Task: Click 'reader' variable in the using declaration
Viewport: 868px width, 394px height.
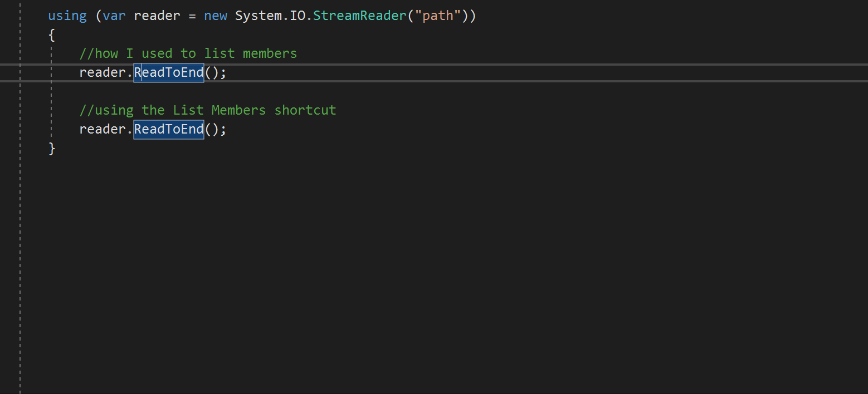Action: click(x=157, y=16)
